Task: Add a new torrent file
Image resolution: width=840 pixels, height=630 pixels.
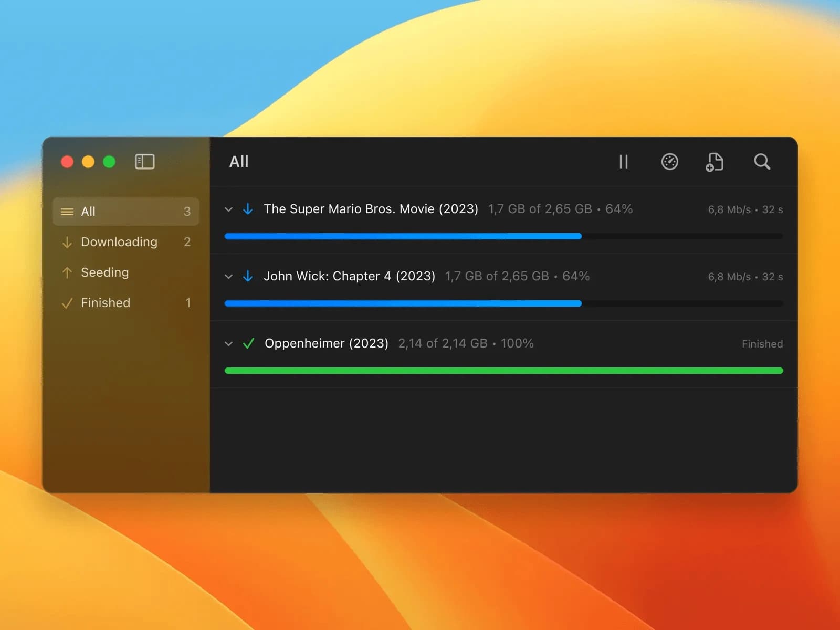Action: (714, 162)
